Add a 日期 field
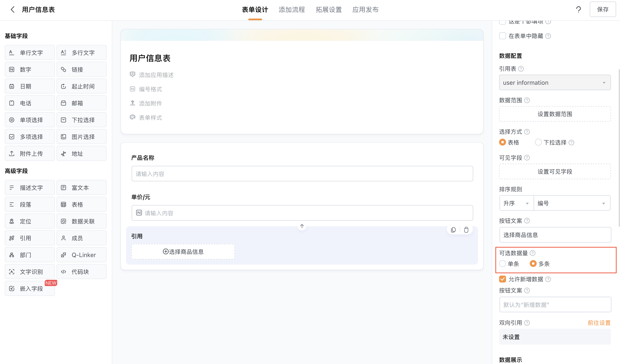This screenshot has height=364, width=620. [30, 86]
